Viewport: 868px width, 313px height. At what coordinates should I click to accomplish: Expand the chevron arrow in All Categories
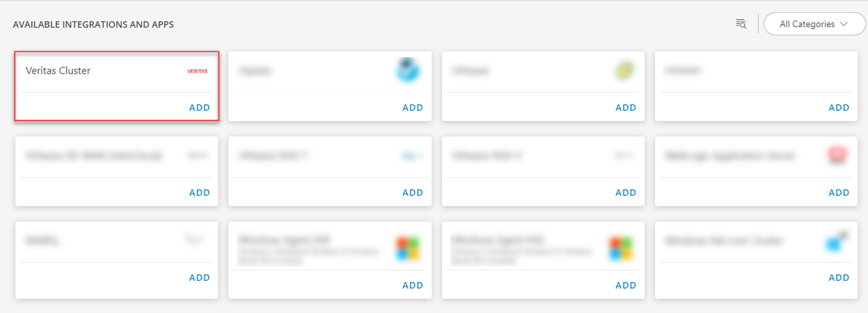[844, 24]
